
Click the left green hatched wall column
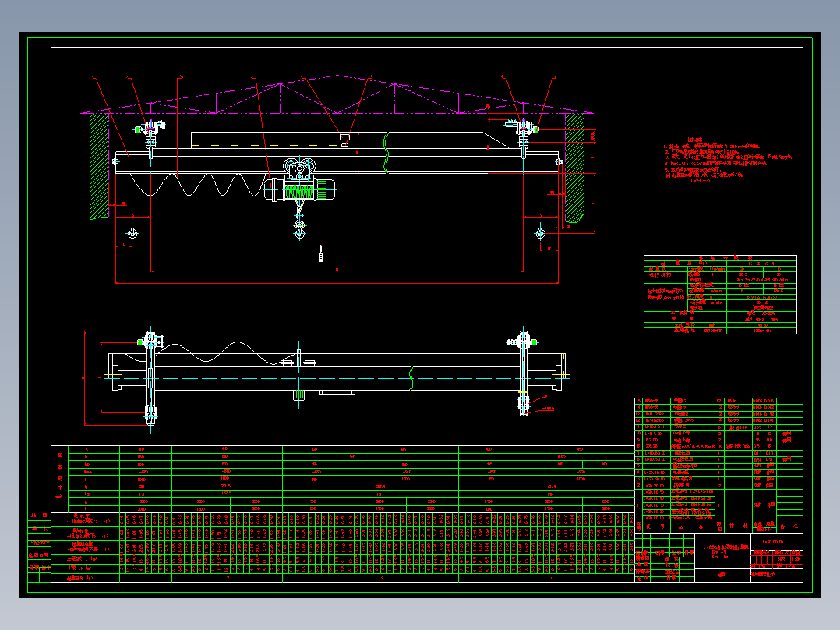[99, 165]
